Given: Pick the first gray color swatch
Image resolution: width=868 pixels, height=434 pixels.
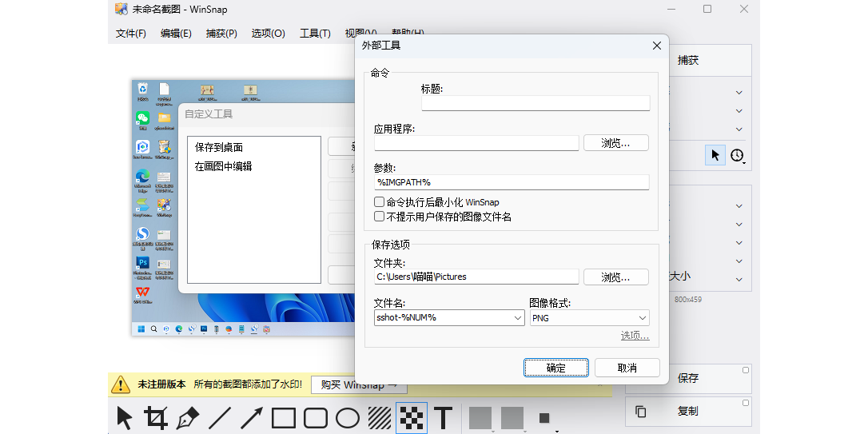Looking at the screenshot, I should point(480,418).
